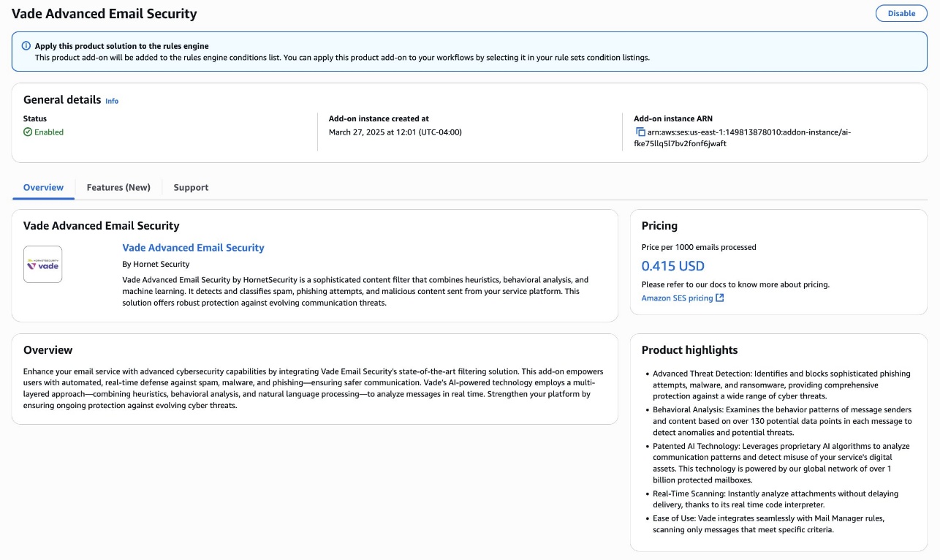
Task: Click the external link icon next to SES pricing
Action: 720,298
